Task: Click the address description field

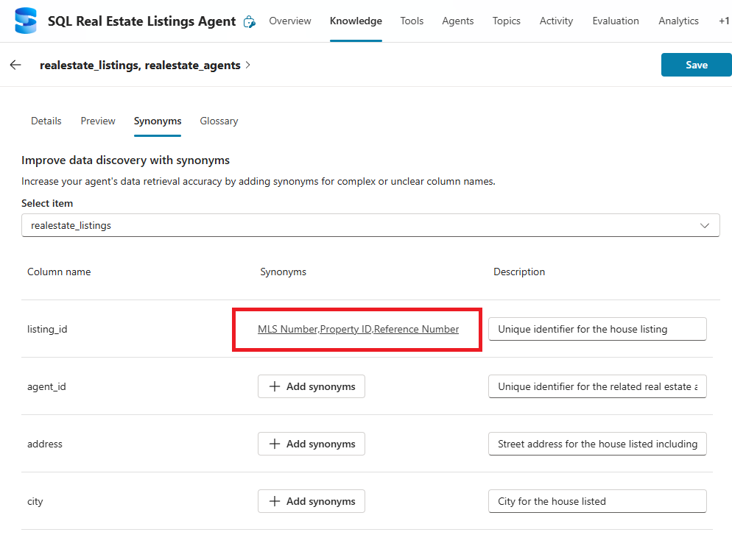Action: [597, 444]
